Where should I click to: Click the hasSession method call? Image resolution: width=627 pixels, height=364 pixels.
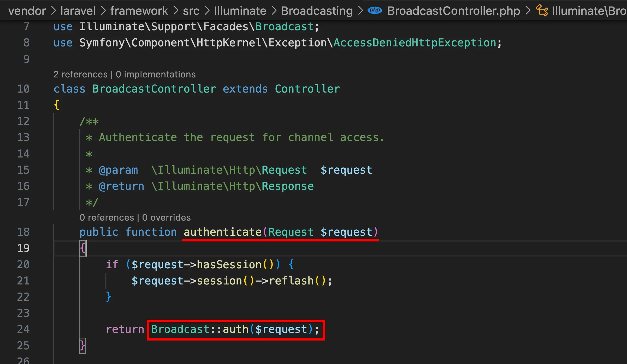(x=229, y=264)
